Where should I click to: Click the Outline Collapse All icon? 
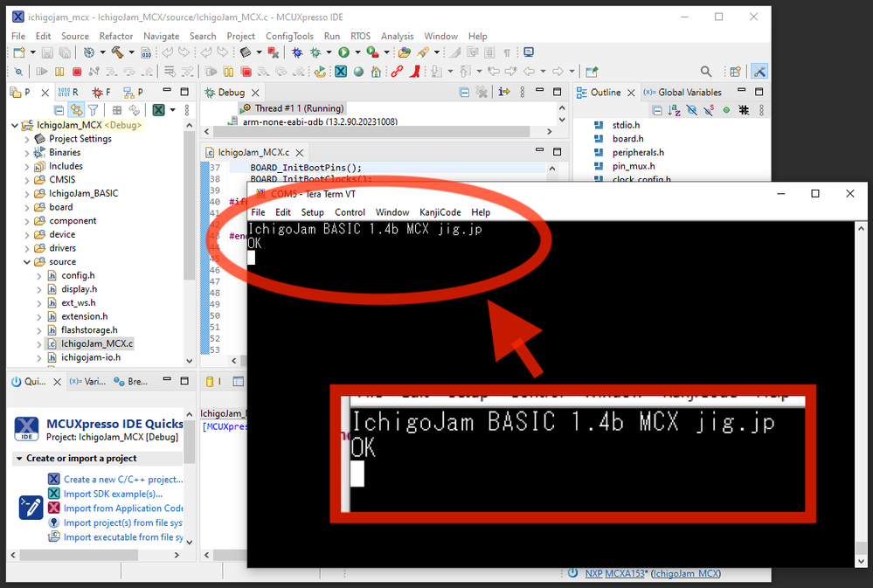tap(657, 110)
